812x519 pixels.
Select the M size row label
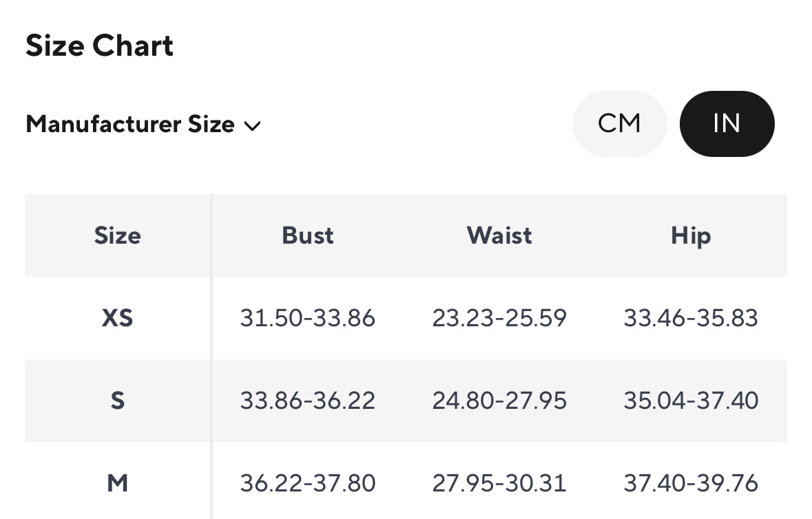point(118,483)
